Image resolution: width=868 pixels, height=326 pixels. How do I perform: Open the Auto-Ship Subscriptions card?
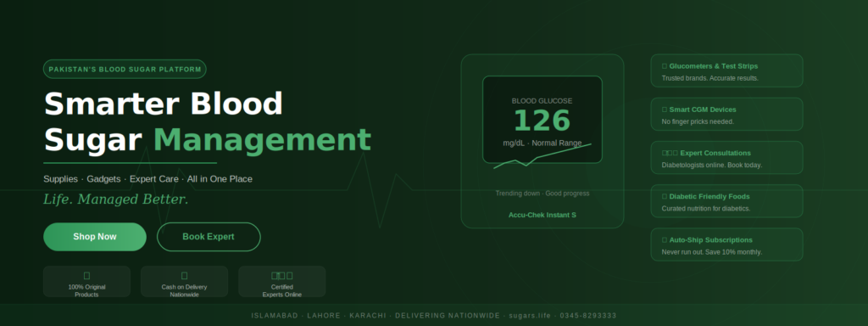(726, 244)
